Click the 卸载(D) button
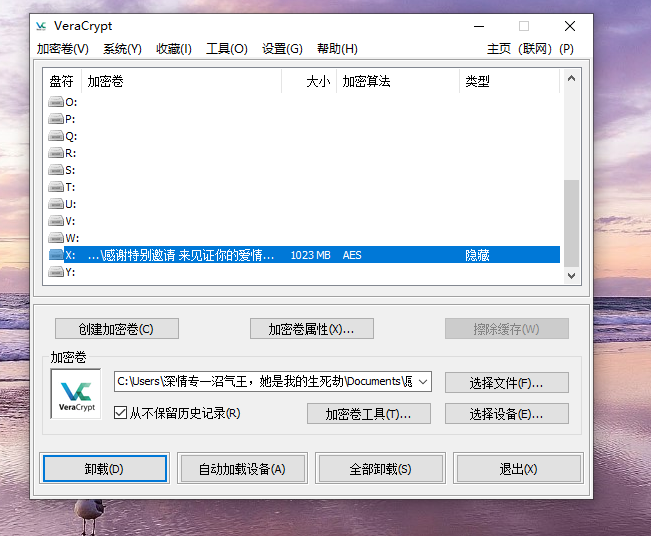This screenshot has width=651, height=536. coord(105,468)
